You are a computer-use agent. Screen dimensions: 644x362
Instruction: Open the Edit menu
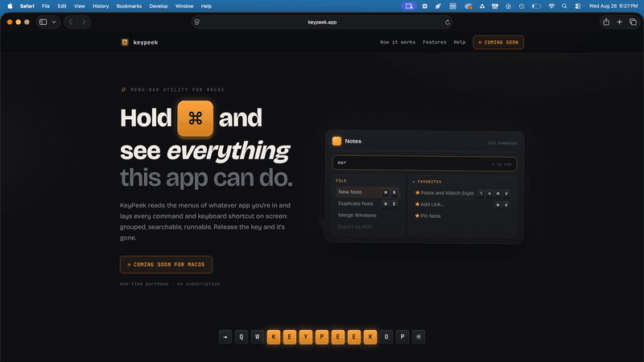(x=62, y=6)
